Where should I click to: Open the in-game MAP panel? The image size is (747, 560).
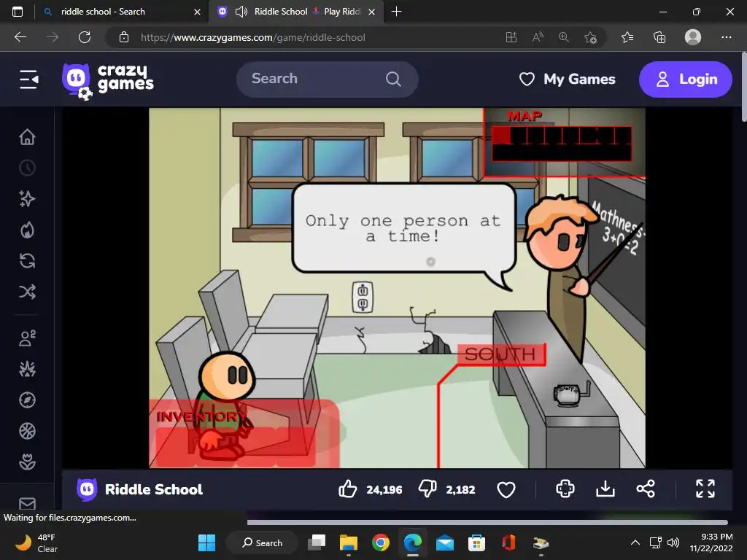(564, 142)
